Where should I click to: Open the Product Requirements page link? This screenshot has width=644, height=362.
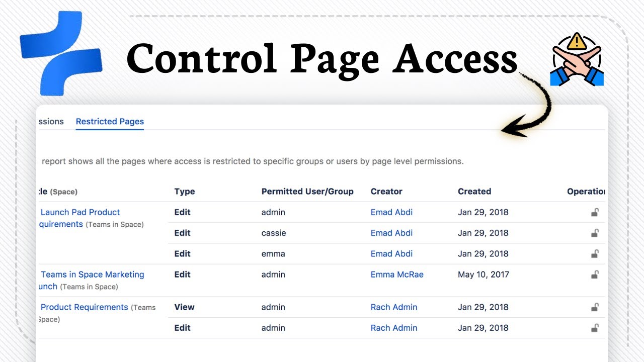[84, 307]
